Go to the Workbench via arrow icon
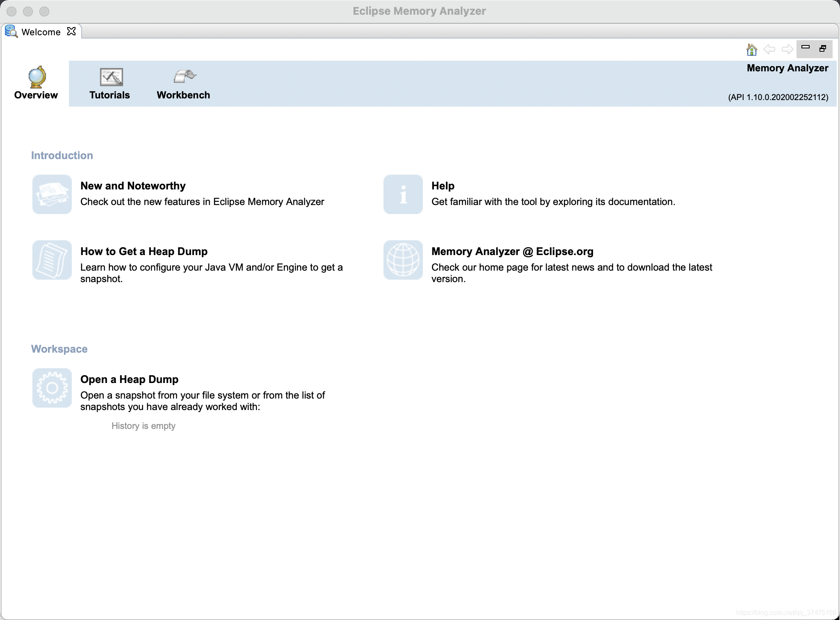Viewport: 840px width, 620px height. (x=185, y=76)
